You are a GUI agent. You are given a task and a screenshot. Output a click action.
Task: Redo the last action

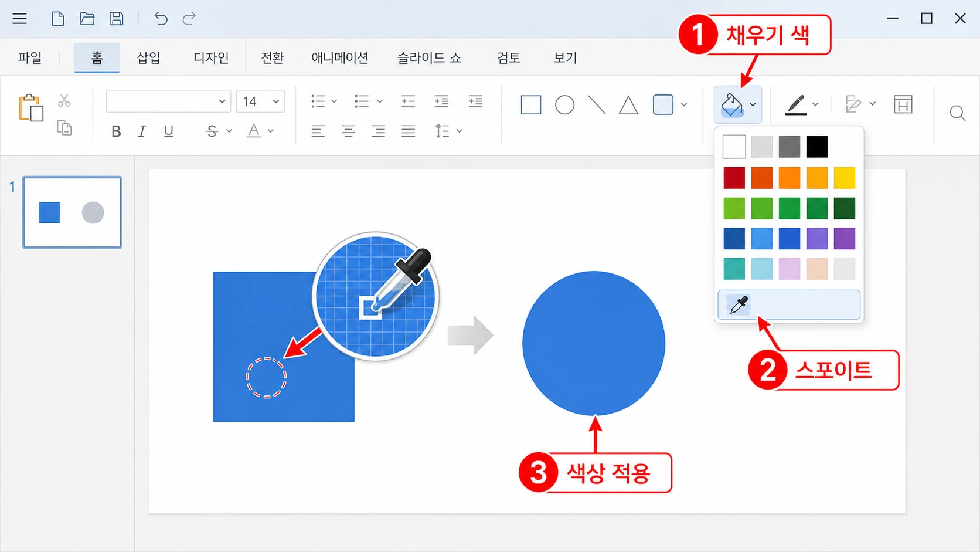(x=189, y=19)
